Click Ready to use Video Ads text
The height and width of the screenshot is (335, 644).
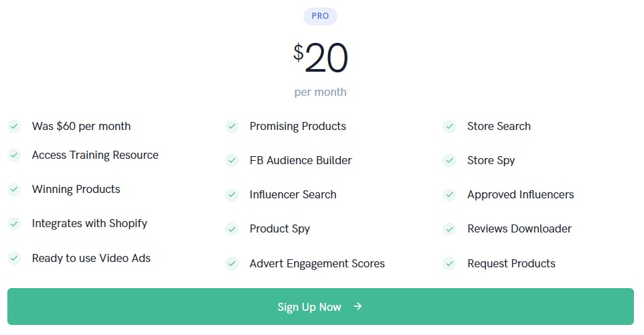[x=91, y=258]
